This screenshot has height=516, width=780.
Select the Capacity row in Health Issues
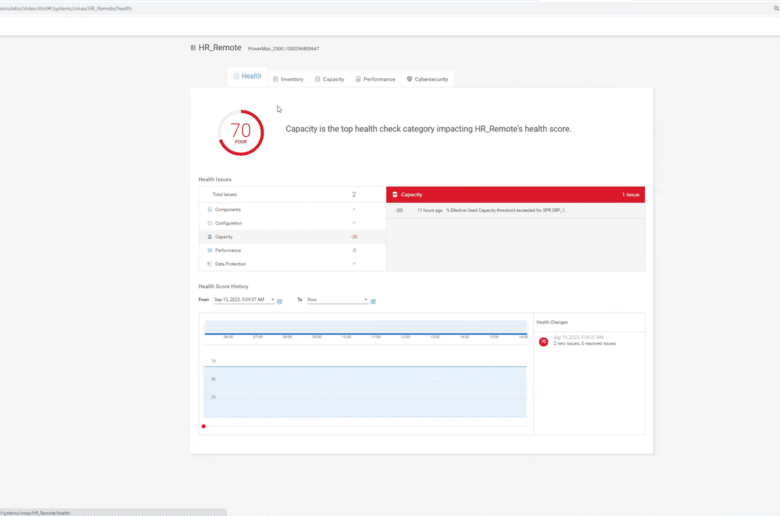click(292, 237)
